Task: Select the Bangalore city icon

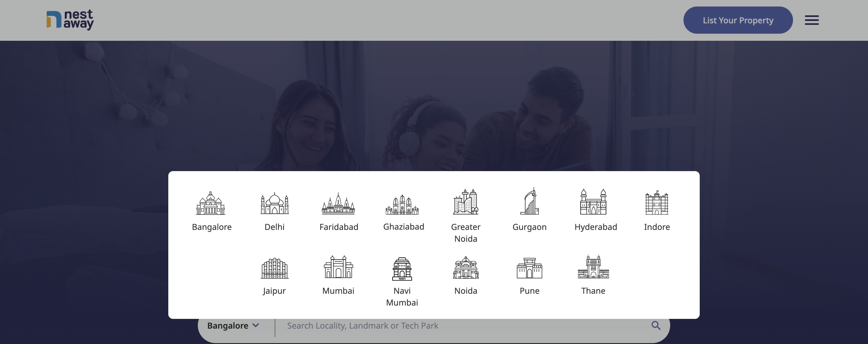Action: click(x=211, y=203)
